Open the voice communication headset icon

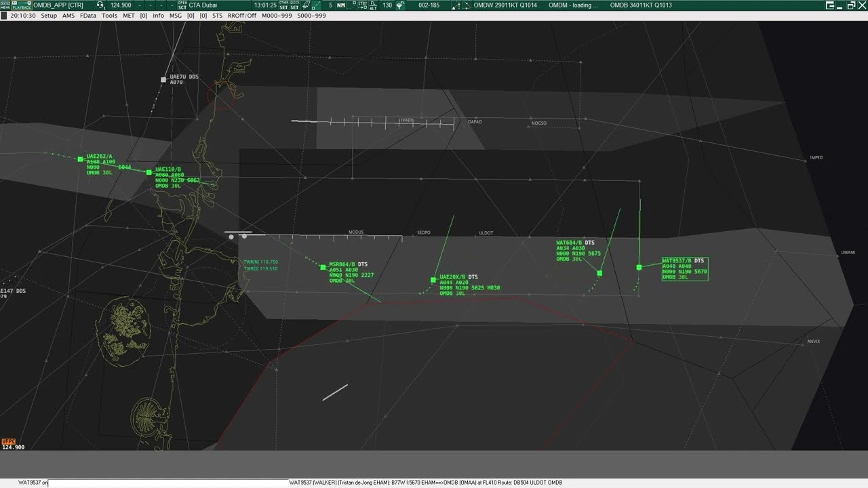point(100,5)
